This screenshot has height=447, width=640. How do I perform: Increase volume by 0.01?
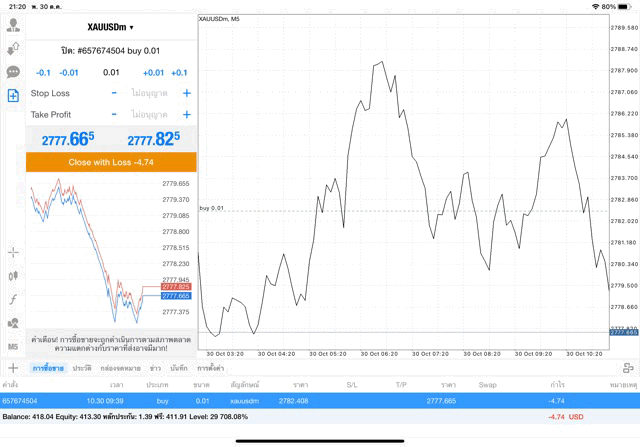pos(153,72)
